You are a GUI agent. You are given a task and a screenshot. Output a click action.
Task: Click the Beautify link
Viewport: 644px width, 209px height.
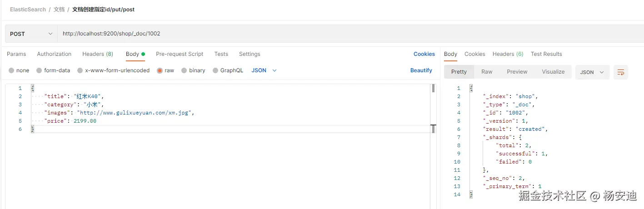(x=421, y=70)
